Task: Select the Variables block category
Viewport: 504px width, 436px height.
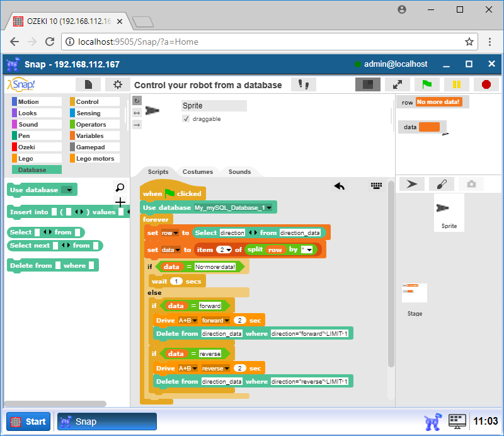Action: pos(95,135)
